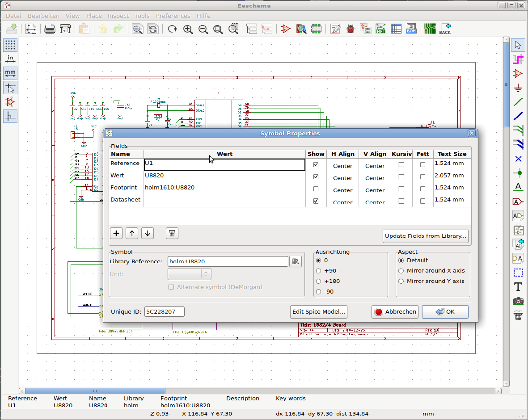
Task: Click the Plot schematic icon
Action: pos(65,29)
